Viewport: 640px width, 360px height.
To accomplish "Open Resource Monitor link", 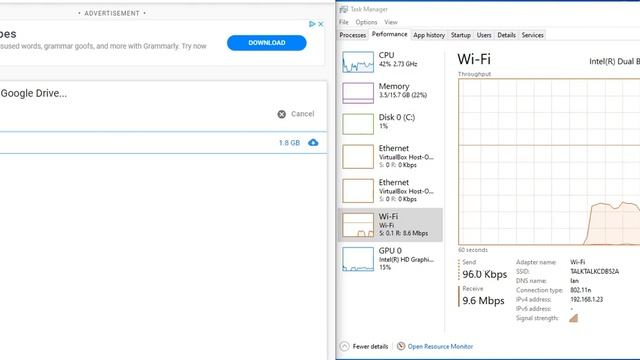I will 440,347.
